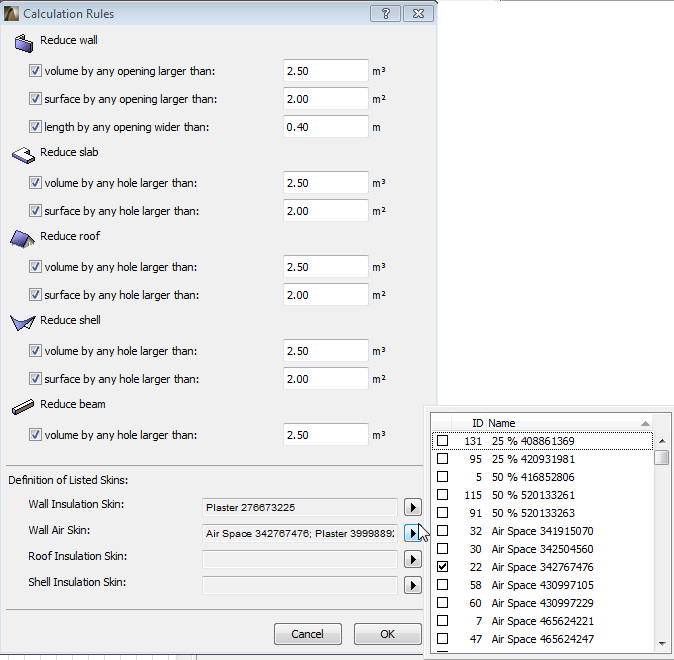Click the Wall Insulation Skin Plaster 276673225 field
674x660 pixels.
[300, 507]
